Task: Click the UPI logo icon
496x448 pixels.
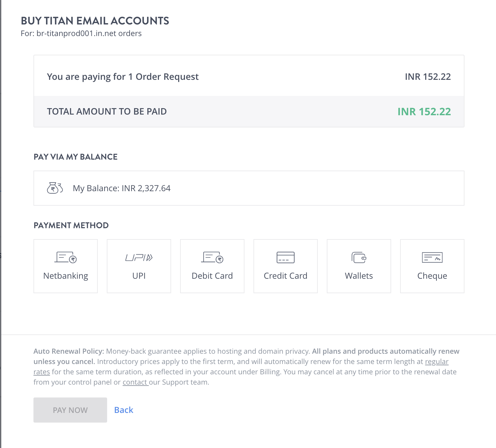Action: (139, 257)
